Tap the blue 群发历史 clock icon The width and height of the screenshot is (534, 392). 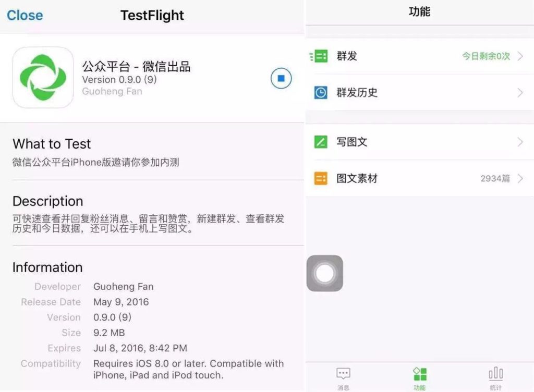pos(320,93)
